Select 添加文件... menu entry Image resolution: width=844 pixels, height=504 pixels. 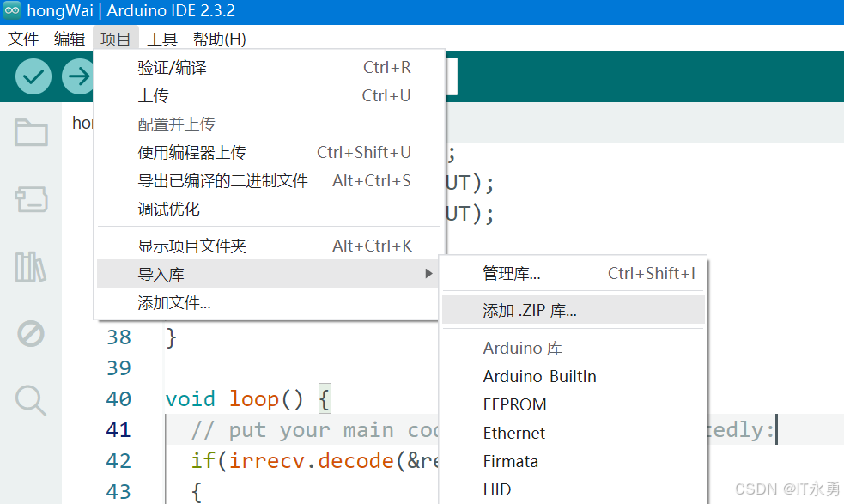coord(269,303)
